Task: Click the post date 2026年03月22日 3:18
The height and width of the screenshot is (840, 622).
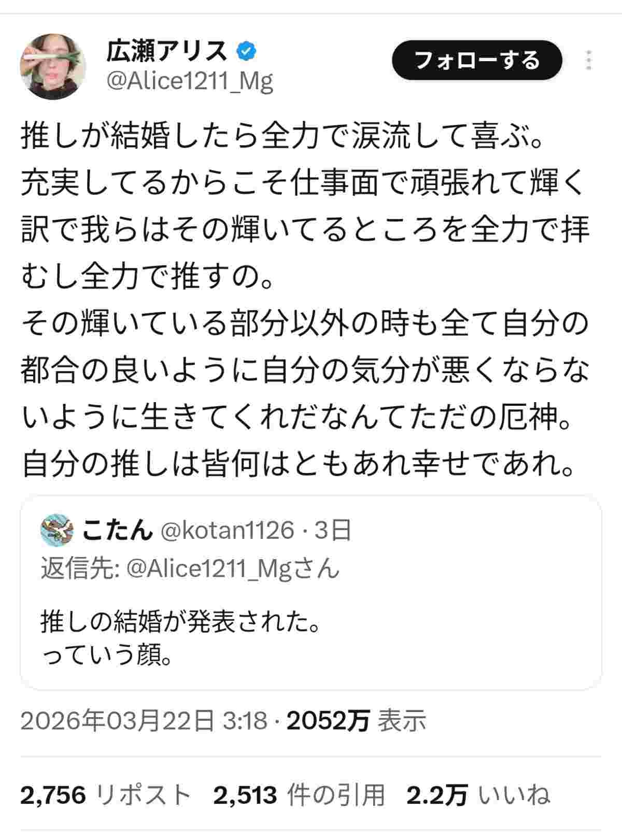Action: click(x=144, y=721)
